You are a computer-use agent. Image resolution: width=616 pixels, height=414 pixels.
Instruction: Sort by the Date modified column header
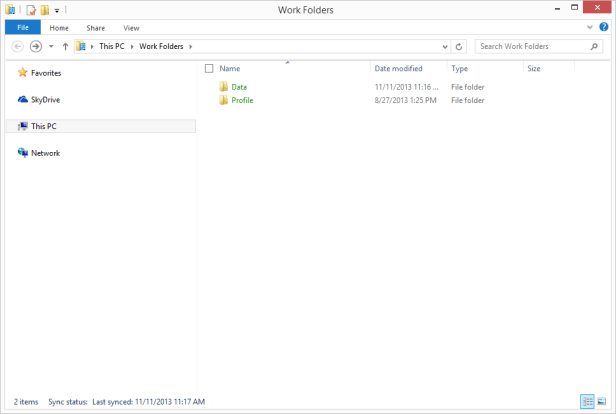[x=398, y=69]
